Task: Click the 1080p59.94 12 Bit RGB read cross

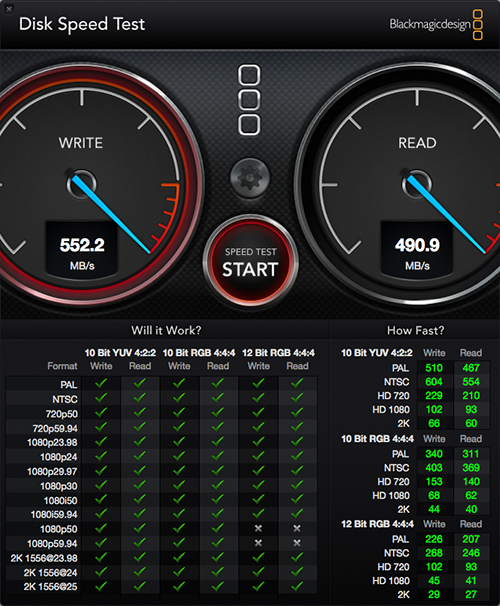Action: point(297,543)
